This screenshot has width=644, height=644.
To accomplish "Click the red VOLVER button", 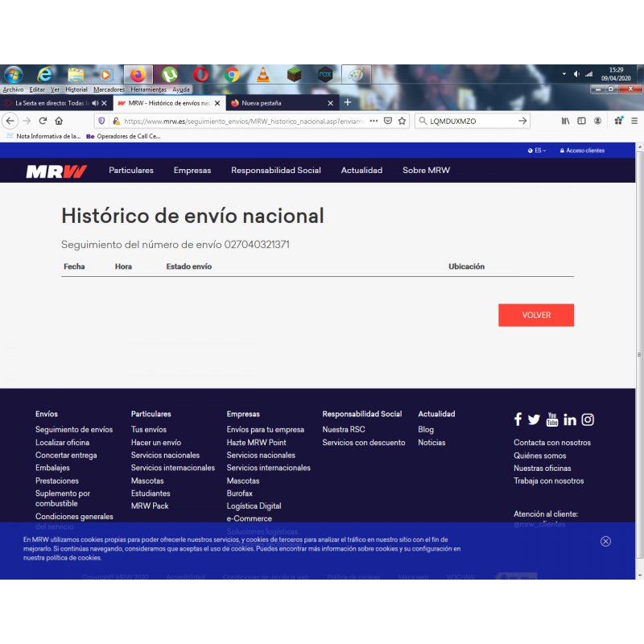I will (x=536, y=315).
